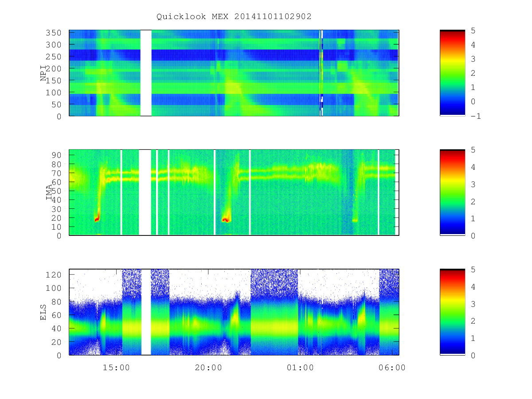Select the NPI y-axis label
Viewport: 532px width, 399px height.
click(x=43, y=73)
